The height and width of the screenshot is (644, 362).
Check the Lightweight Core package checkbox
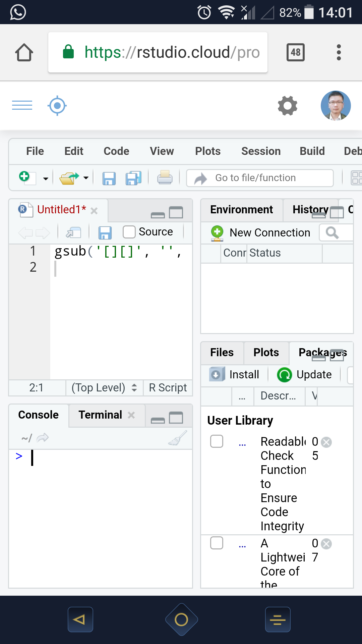coord(217,543)
